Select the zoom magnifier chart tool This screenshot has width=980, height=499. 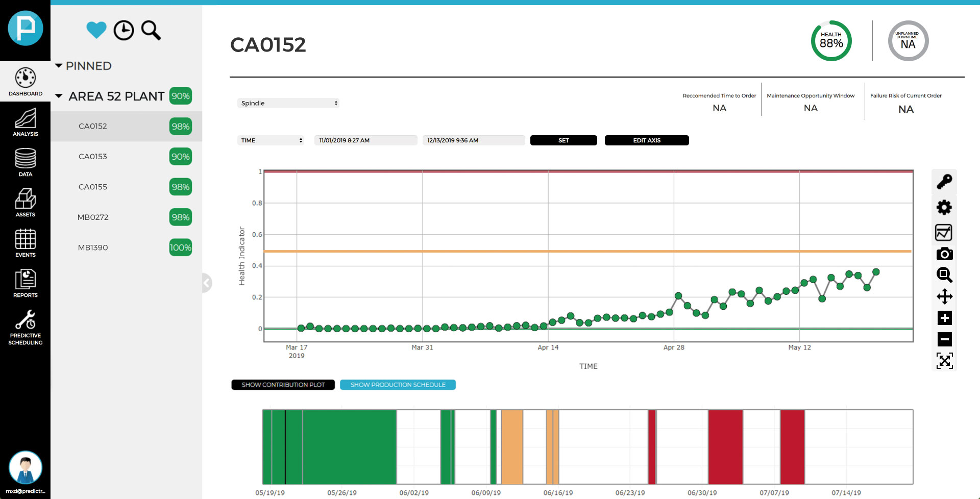tap(944, 275)
